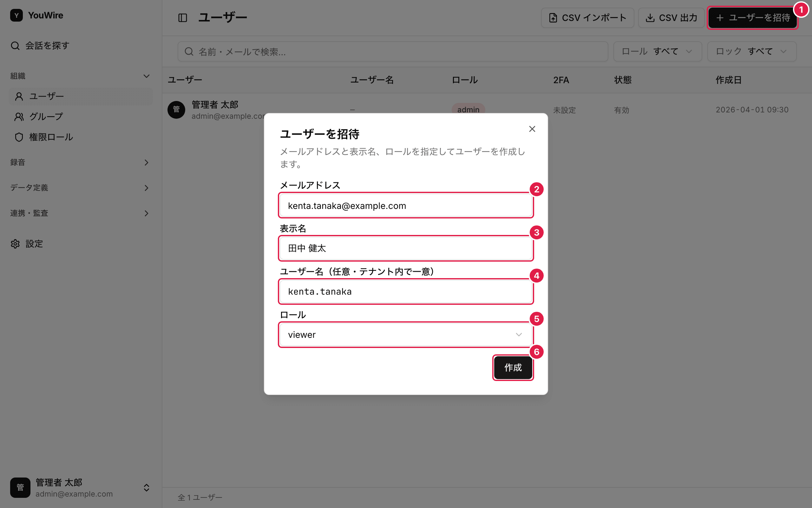
Task: Open the 権限ロール sidebar item
Action: 81,137
